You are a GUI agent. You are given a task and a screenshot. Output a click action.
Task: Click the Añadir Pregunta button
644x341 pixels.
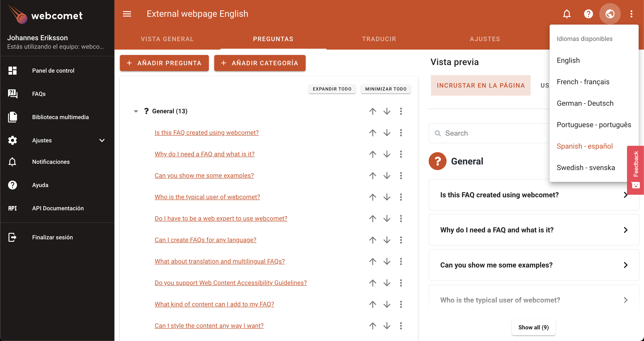click(x=164, y=63)
